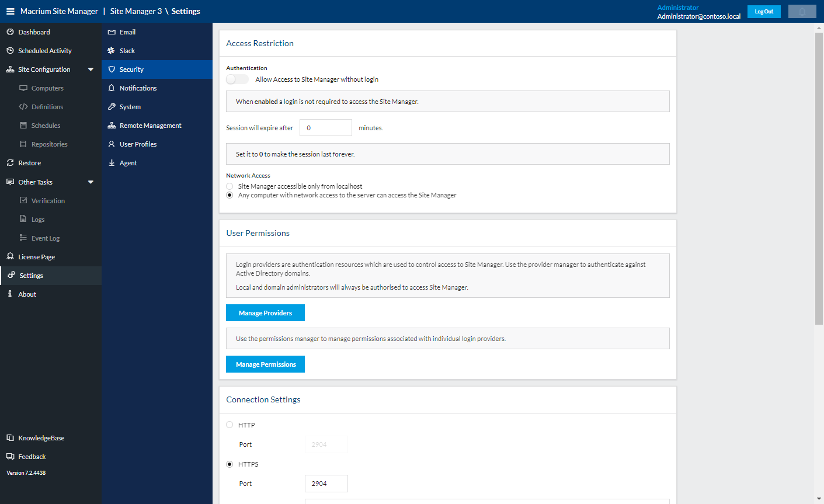Enable access to Site Manager without login
The image size is (824, 504).
pos(237,79)
